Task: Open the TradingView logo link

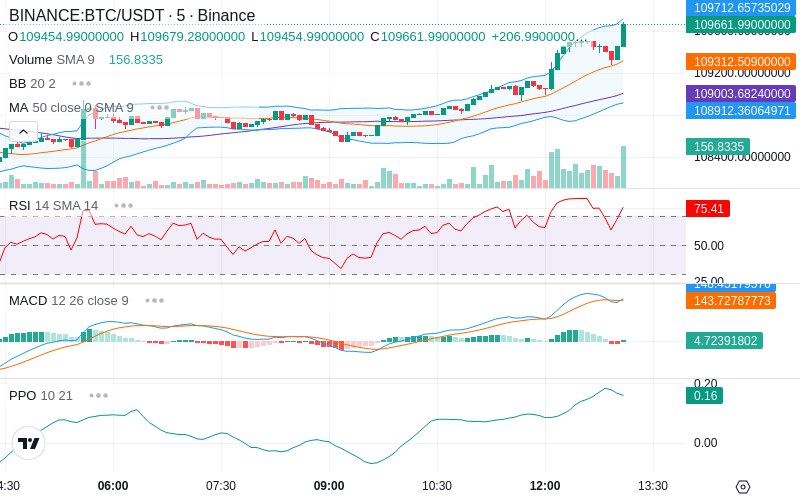Action: (x=28, y=443)
